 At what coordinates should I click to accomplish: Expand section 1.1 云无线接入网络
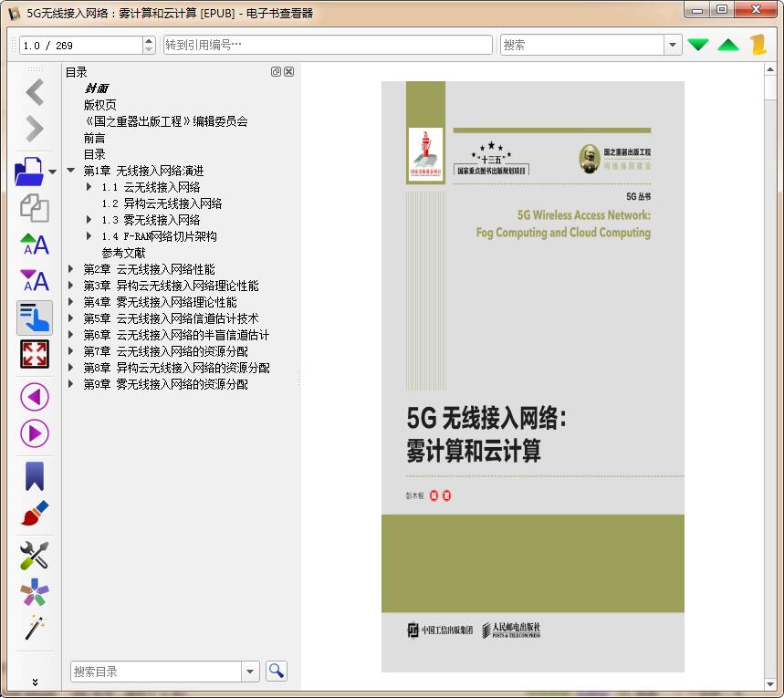tap(89, 187)
